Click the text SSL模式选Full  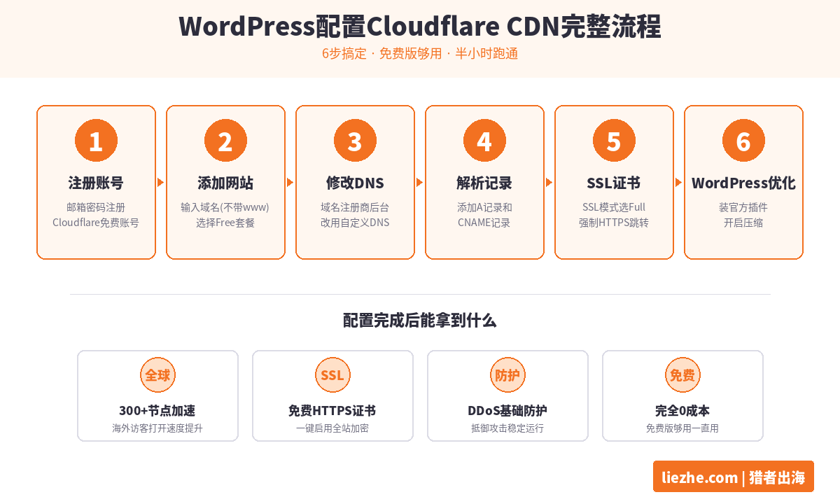(x=614, y=207)
